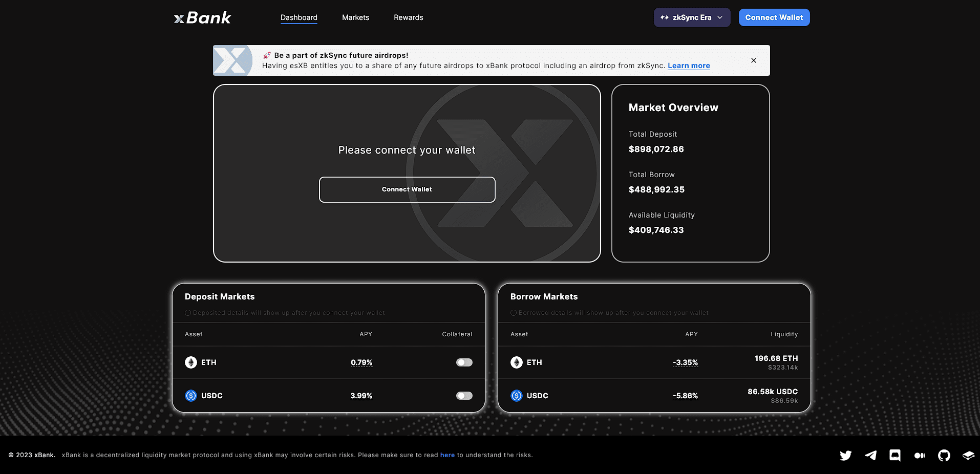Dismiss the zkSync airdrop banner
This screenshot has height=474, width=980.
754,60
